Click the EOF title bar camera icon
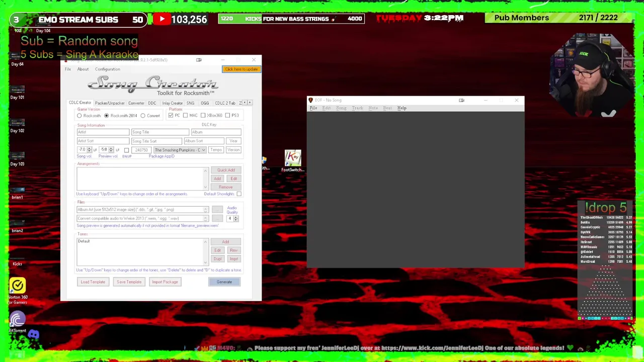The image size is (644, 362). pyautogui.click(x=461, y=100)
